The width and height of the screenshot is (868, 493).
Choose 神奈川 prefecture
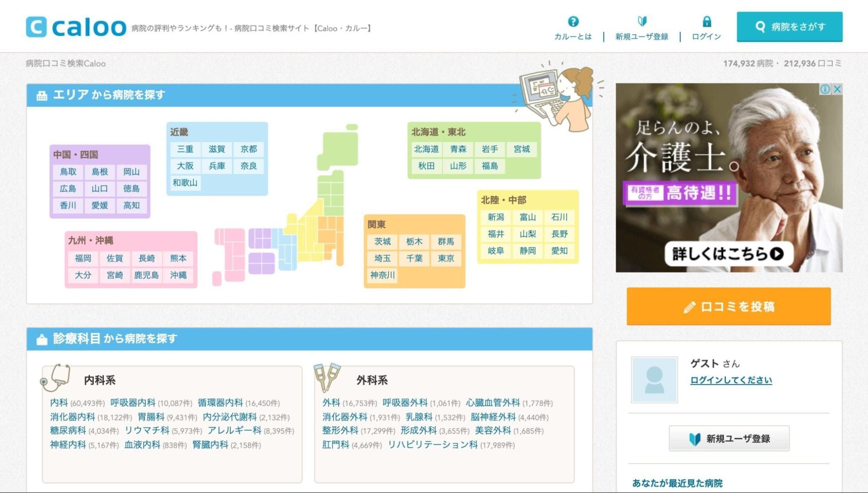[x=383, y=275]
